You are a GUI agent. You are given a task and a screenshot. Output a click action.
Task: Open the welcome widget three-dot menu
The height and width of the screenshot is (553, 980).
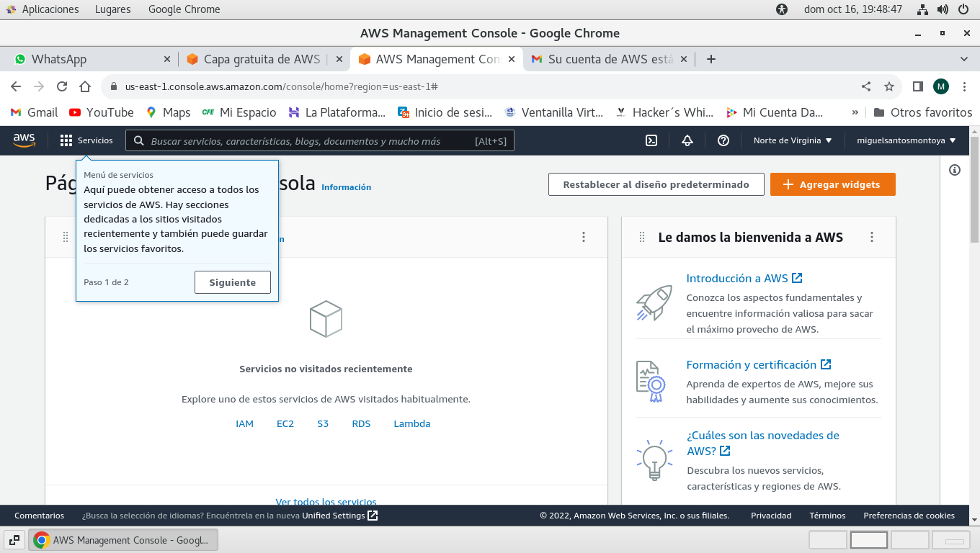point(872,237)
